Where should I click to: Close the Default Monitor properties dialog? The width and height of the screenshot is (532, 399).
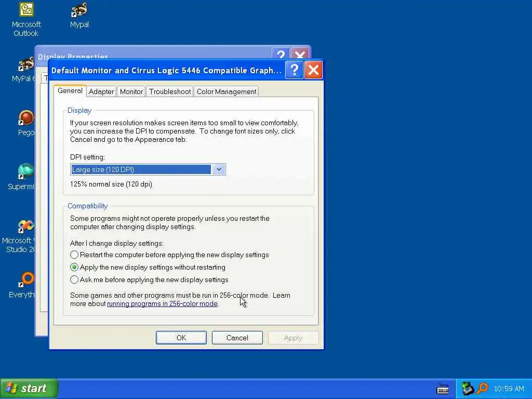313,70
